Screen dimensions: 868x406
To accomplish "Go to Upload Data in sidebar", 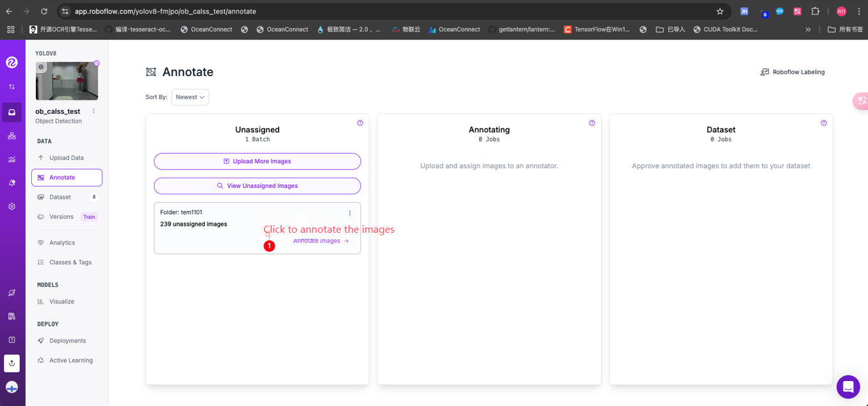I will tap(66, 158).
